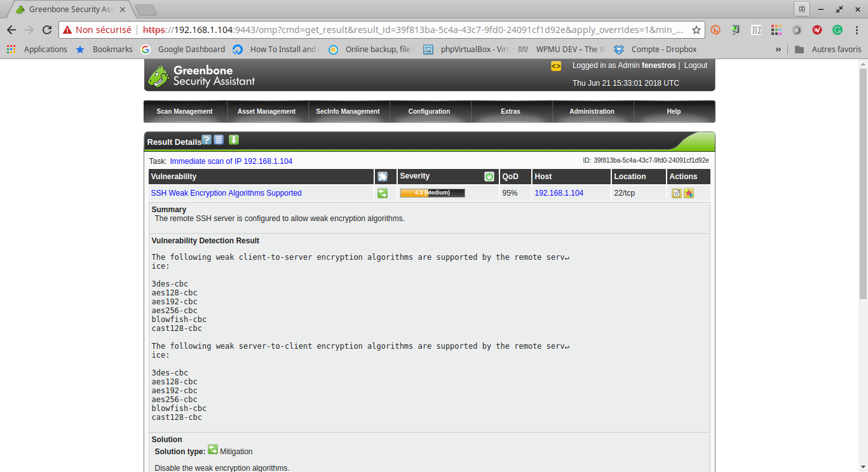This screenshot has width=868, height=472.
Task: Click the list icon next to Result Details
Action: click(219, 140)
